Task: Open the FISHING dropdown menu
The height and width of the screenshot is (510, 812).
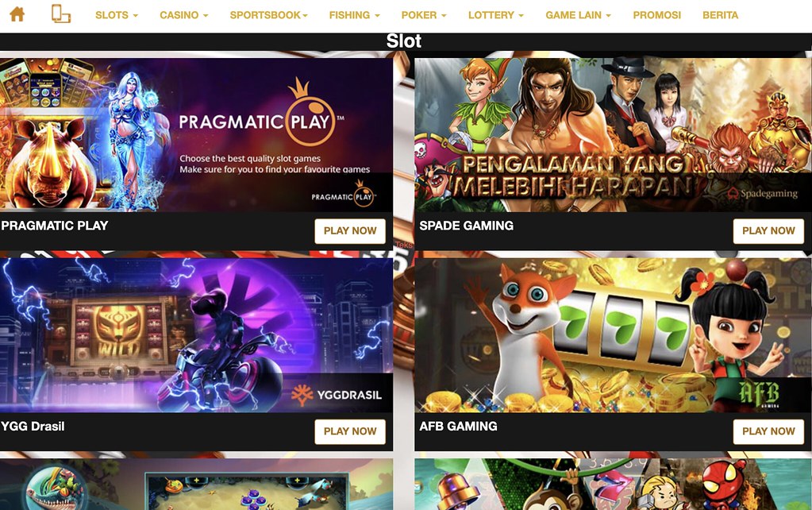Action: [354, 15]
